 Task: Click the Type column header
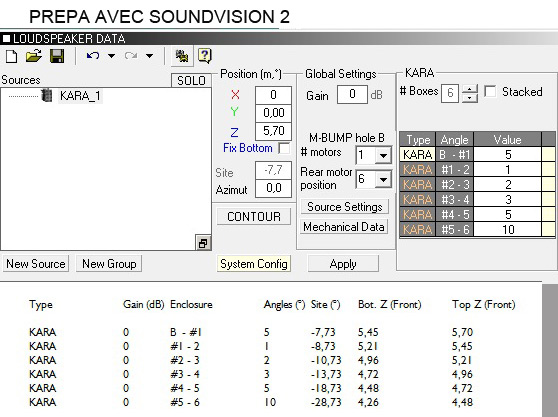pos(418,139)
